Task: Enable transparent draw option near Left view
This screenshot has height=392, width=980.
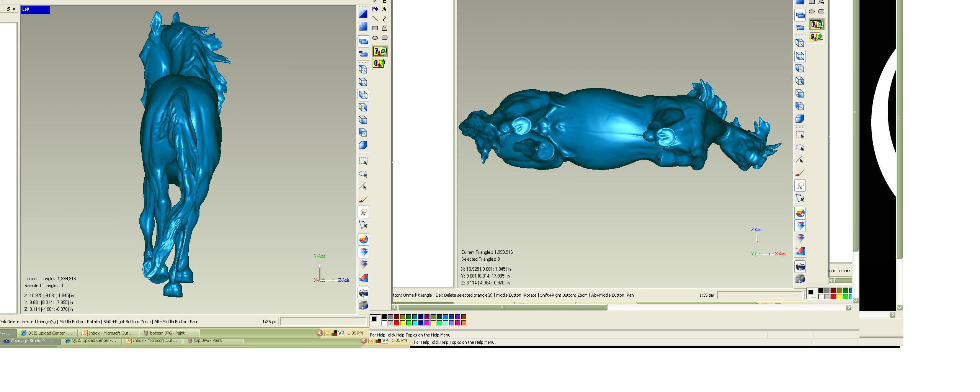Action: tap(380, 64)
